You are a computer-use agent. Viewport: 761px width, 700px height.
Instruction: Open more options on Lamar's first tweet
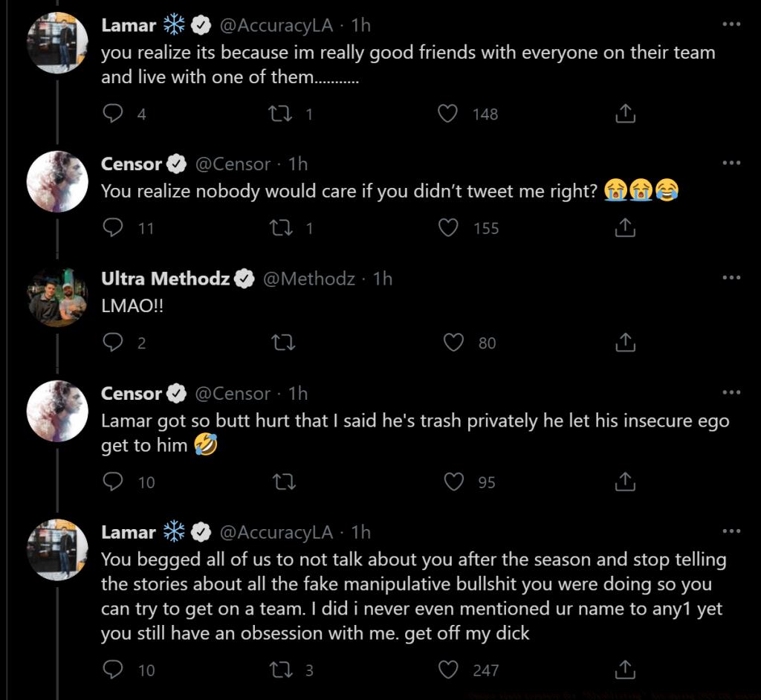point(731,25)
